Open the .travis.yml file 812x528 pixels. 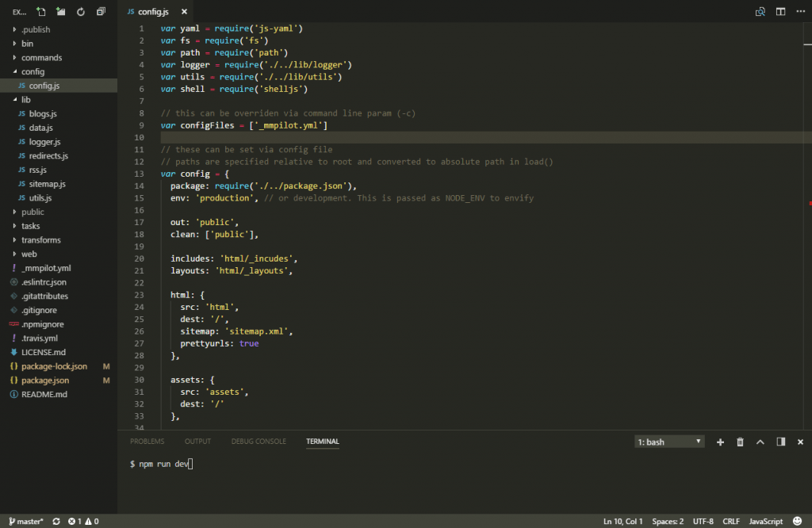pyautogui.click(x=59, y=338)
